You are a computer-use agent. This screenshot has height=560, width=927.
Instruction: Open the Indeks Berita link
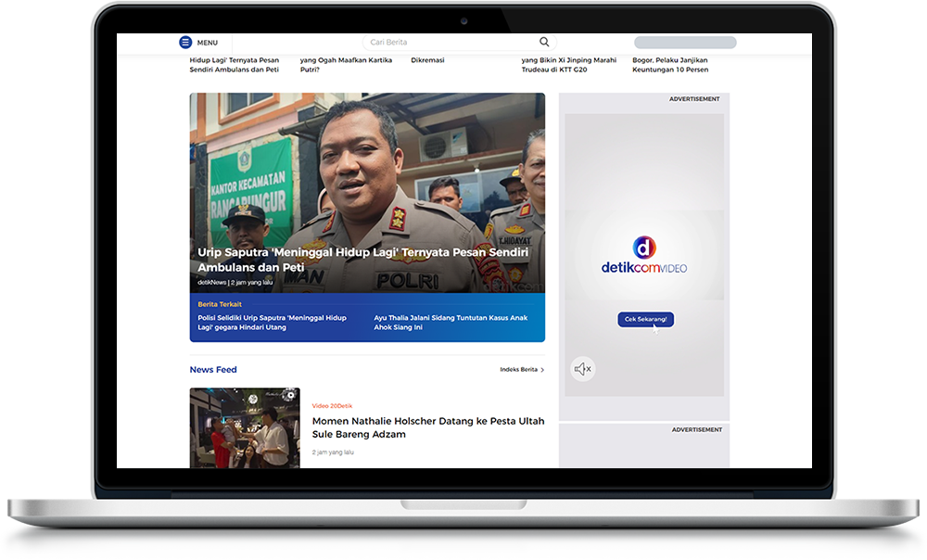(518, 370)
